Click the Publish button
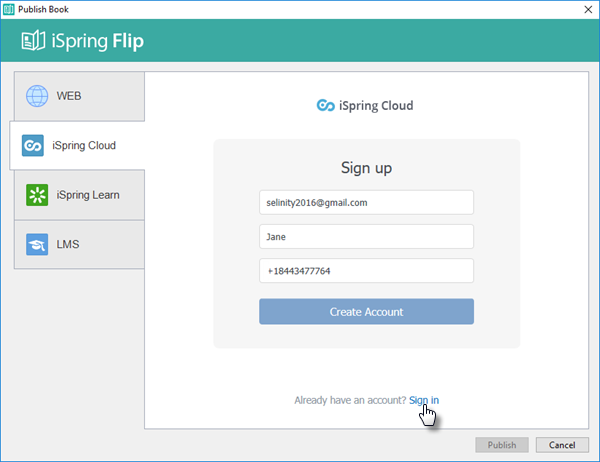Screen dimensions: 600x462 502,445
